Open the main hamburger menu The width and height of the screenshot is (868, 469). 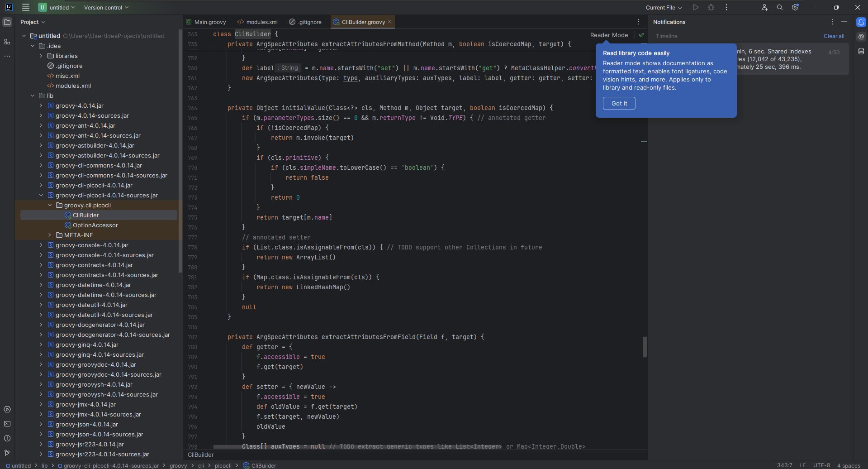(26, 8)
